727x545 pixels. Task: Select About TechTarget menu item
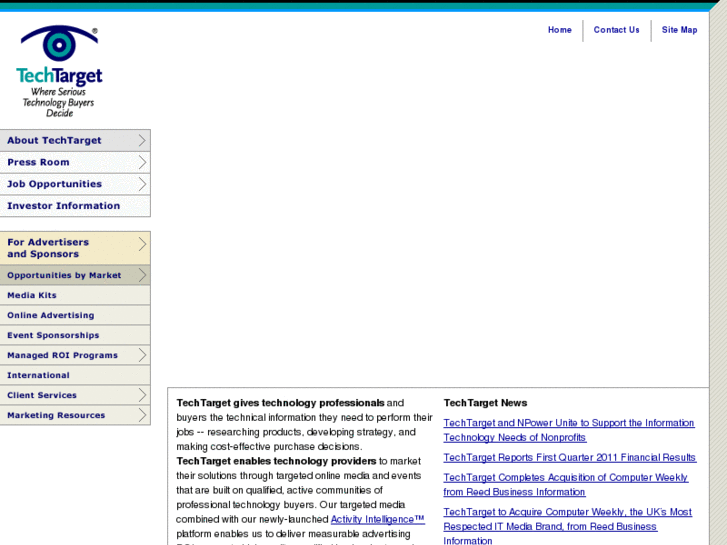pyautogui.click(x=75, y=141)
